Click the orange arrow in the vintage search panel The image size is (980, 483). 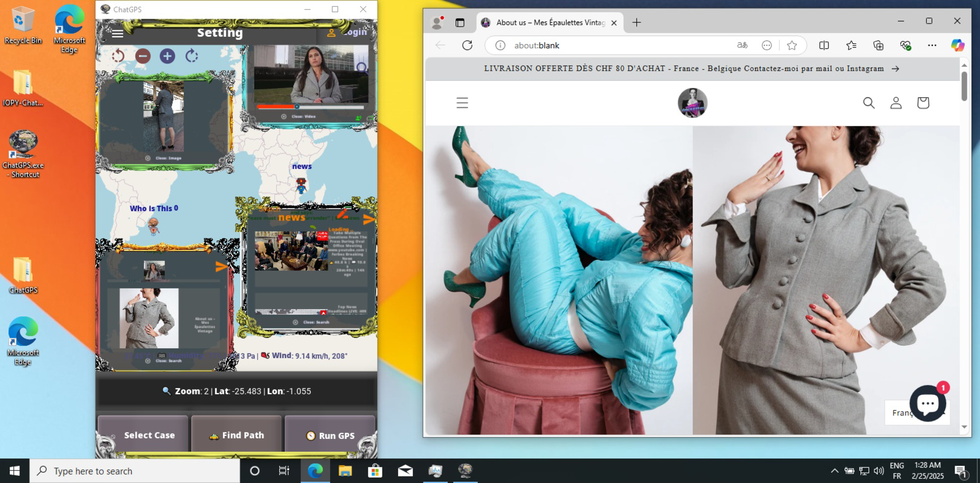[221, 266]
